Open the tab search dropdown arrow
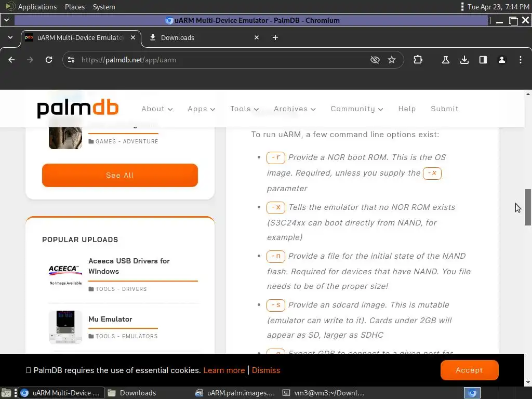 [x=10, y=37]
